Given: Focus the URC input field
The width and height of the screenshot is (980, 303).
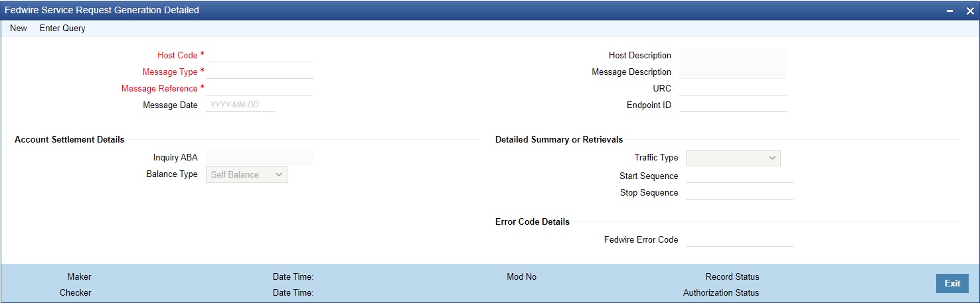Looking at the screenshot, I should (732, 88).
